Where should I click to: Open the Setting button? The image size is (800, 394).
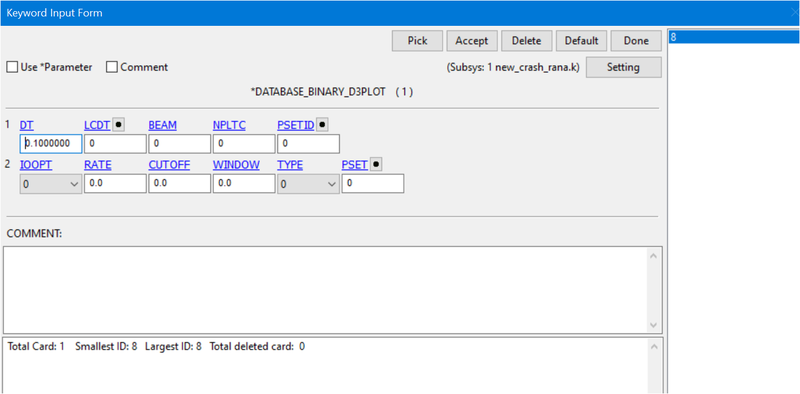tap(623, 67)
